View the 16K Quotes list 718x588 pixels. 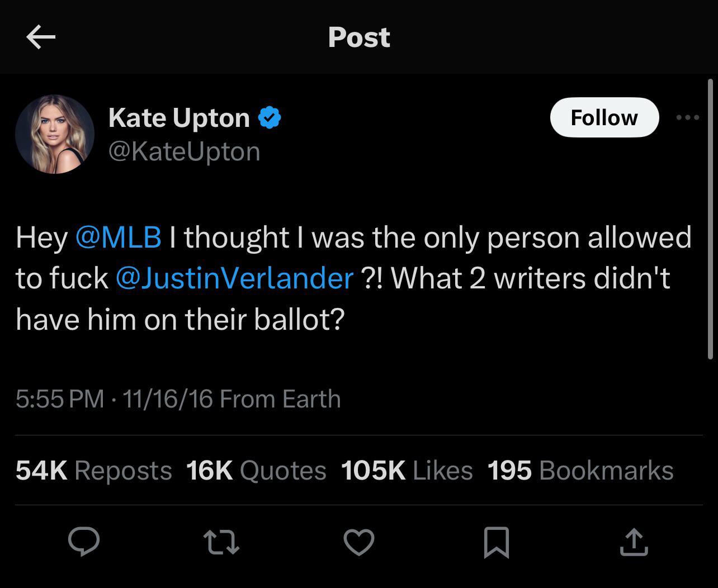click(x=256, y=471)
